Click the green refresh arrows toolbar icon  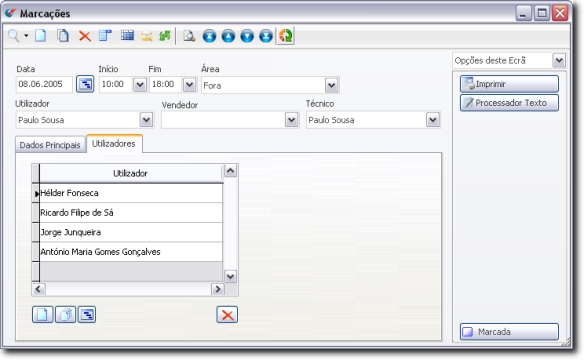165,36
